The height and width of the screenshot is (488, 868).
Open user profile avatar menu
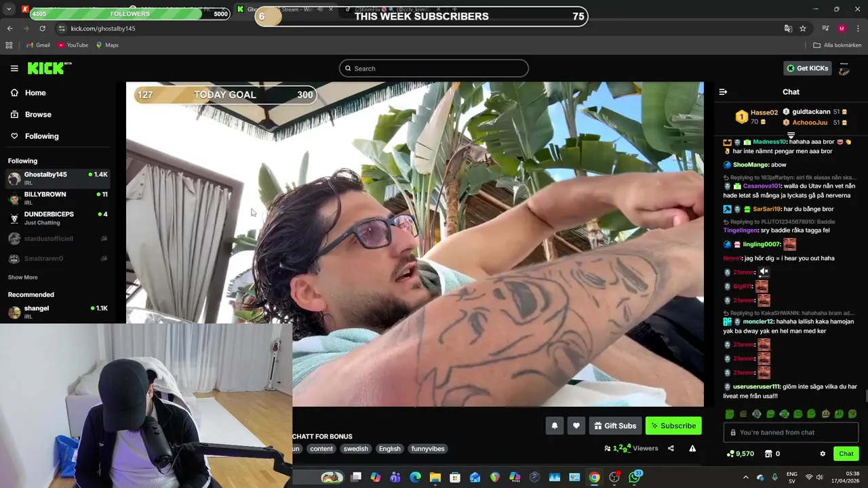tap(844, 68)
